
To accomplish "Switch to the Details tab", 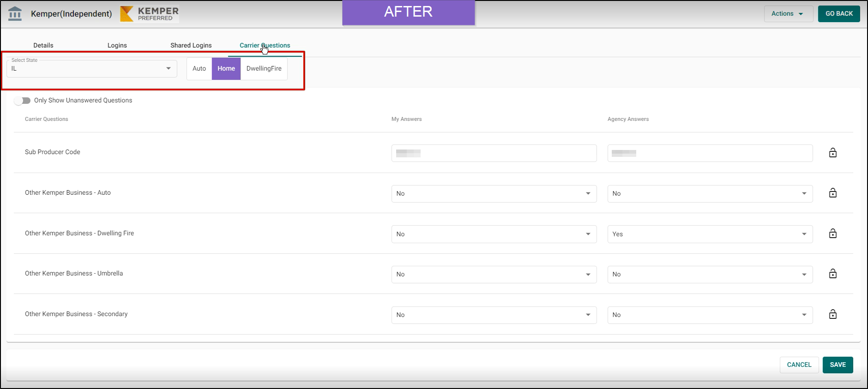I will [43, 45].
